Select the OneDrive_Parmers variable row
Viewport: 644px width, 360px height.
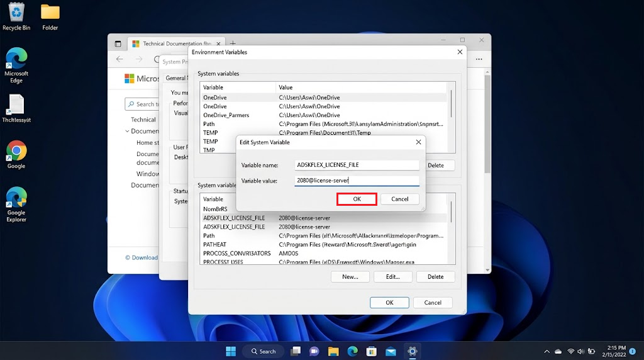[323, 115]
